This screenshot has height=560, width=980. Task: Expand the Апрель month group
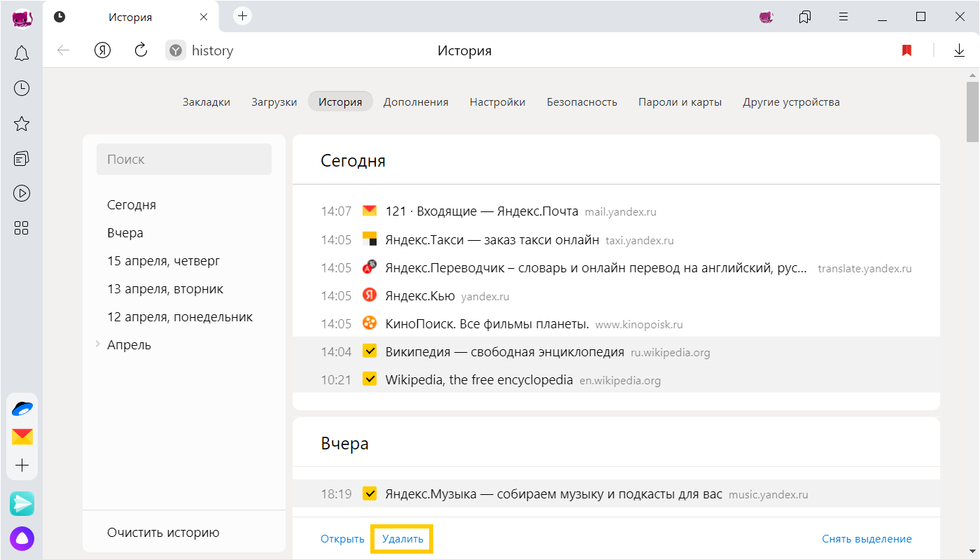[97, 344]
